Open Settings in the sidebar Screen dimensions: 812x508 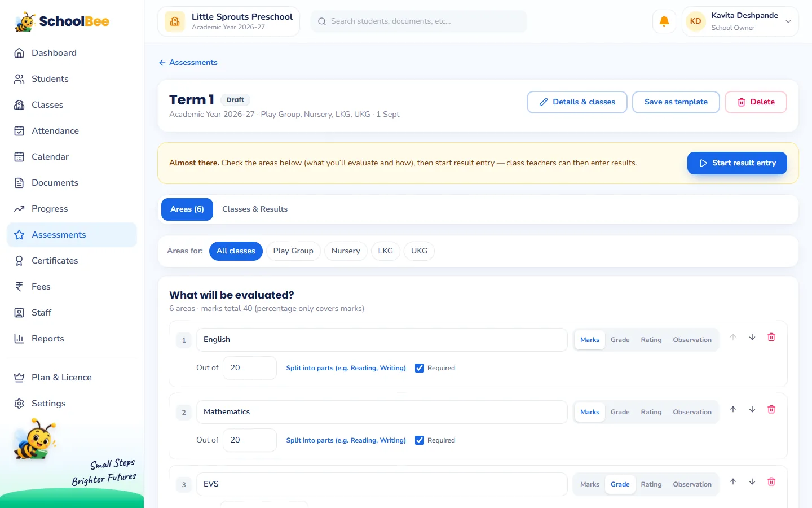(72, 404)
